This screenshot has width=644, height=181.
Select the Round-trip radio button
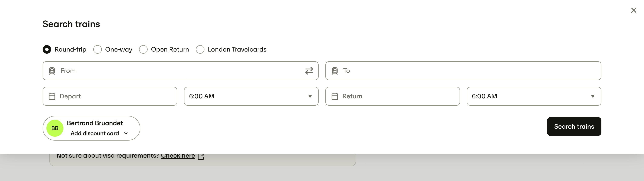pyautogui.click(x=47, y=49)
